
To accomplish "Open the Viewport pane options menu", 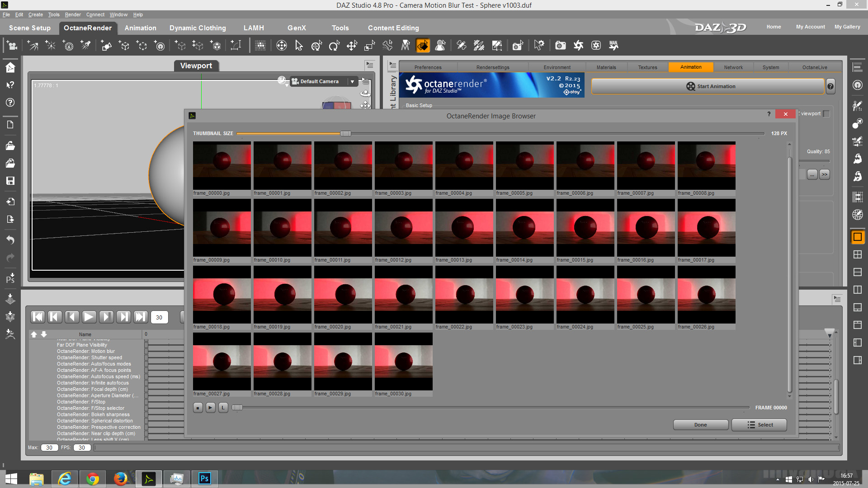I will click(370, 66).
